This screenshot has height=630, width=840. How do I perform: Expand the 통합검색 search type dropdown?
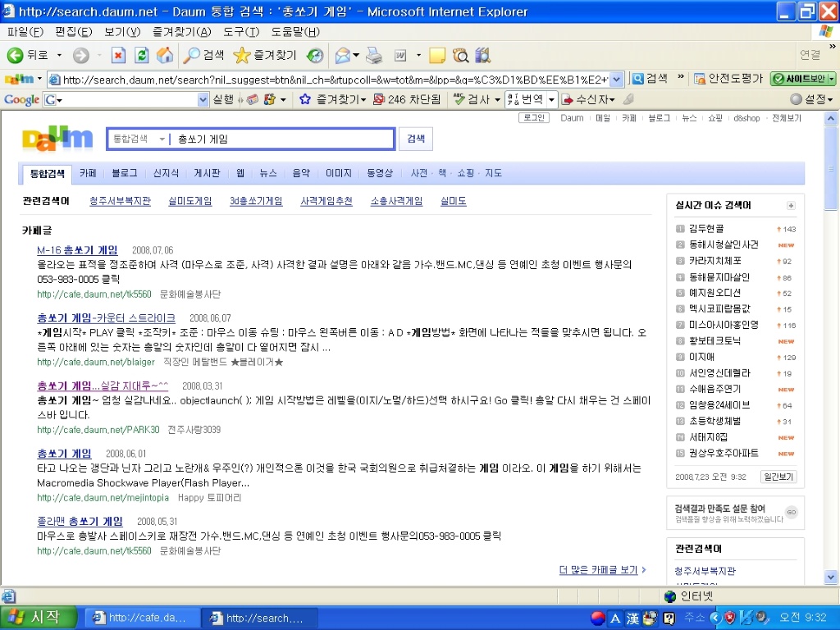(162, 139)
